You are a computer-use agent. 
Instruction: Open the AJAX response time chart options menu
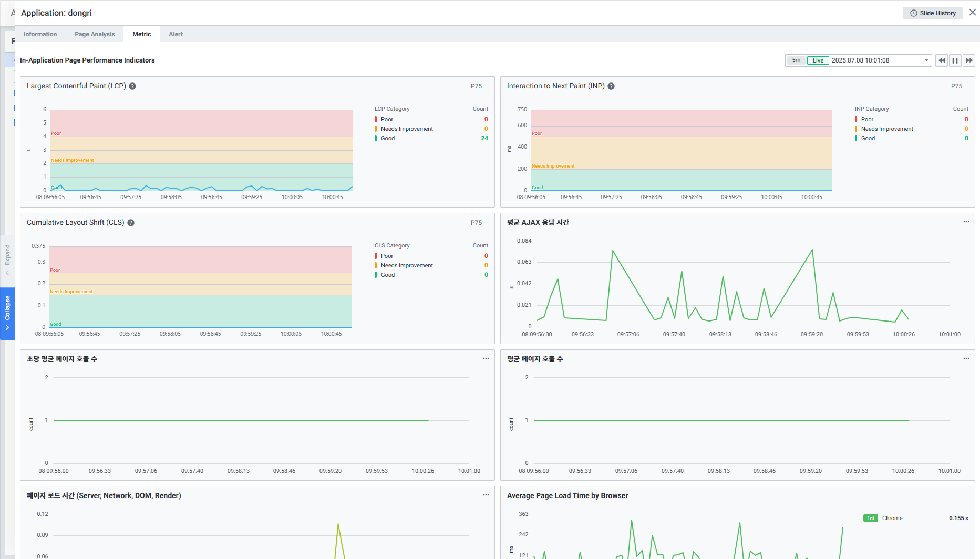[966, 222]
